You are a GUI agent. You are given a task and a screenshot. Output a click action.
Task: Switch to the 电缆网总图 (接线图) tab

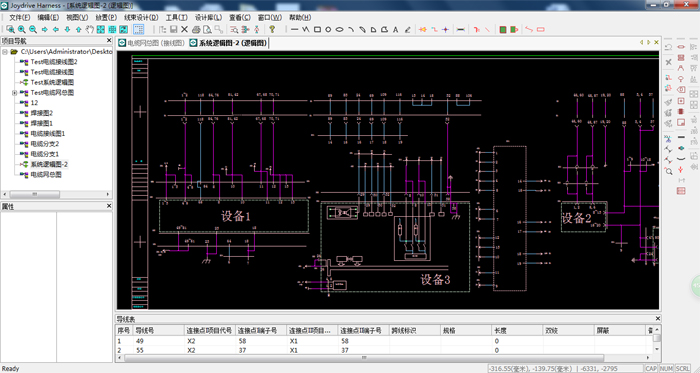(x=152, y=43)
